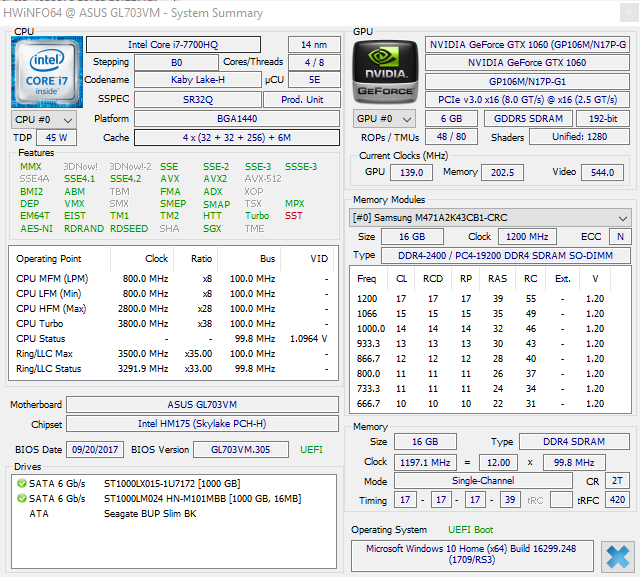This screenshot has height=577, width=640.
Task: Click the µCU 5E value
Action: 314,80
